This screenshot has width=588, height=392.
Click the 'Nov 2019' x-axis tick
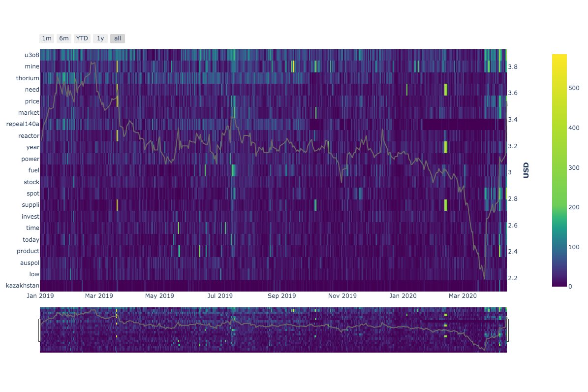tap(342, 296)
